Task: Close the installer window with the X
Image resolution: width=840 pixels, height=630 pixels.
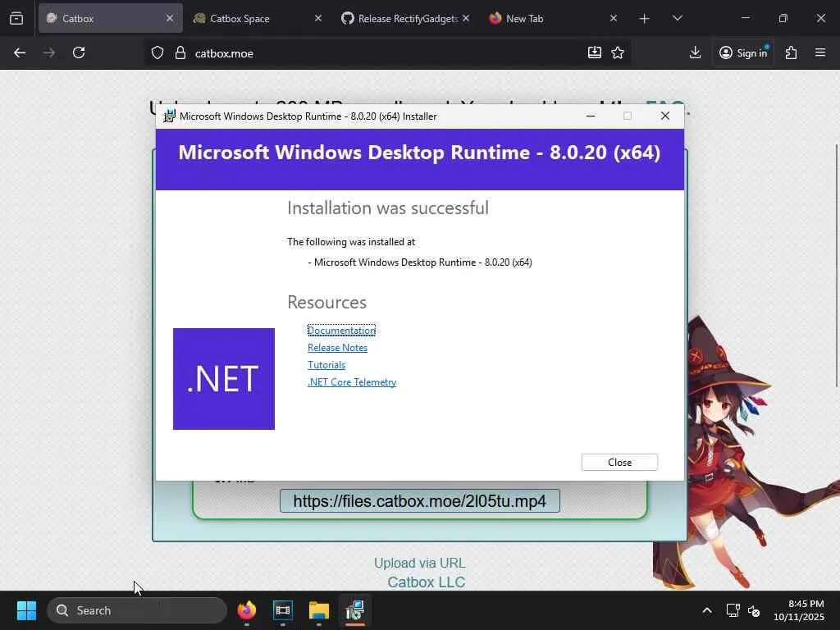Action: pyautogui.click(x=664, y=116)
